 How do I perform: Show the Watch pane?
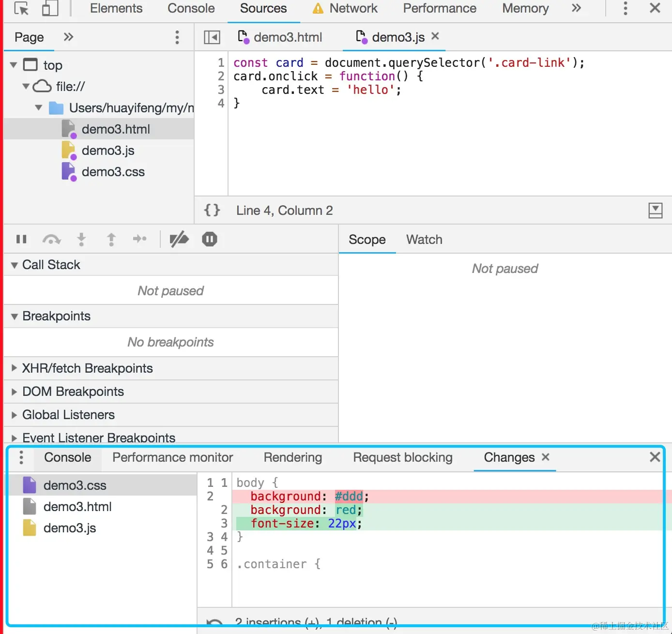[x=424, y=240]
